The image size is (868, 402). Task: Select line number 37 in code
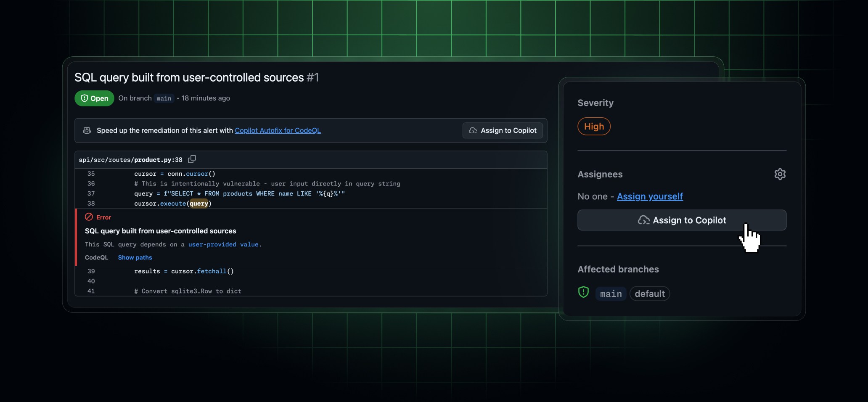(x=91, y=193)
